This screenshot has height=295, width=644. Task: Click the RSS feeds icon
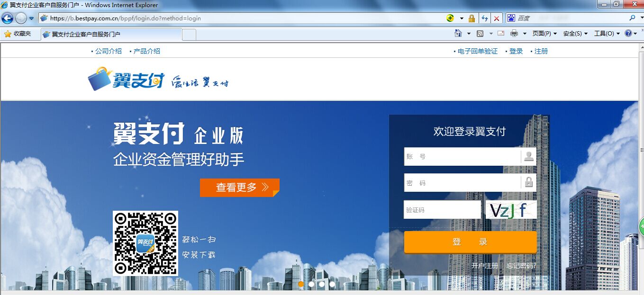coord(480,33)
